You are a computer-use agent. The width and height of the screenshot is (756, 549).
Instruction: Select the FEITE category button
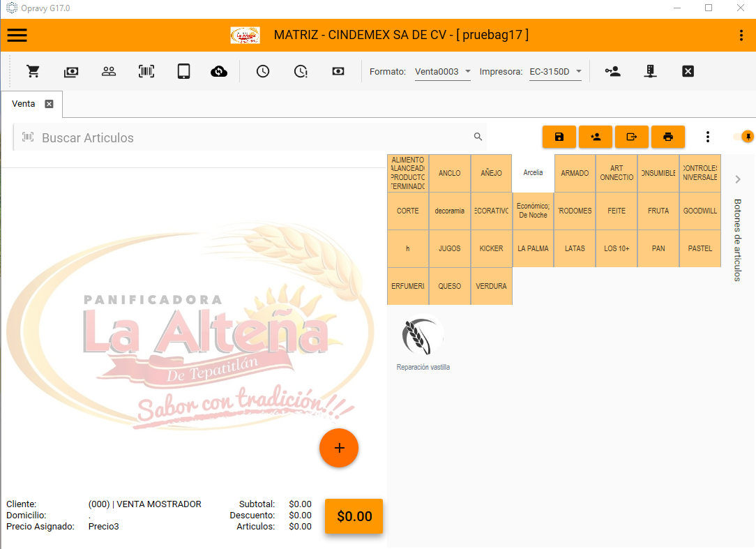617,211
